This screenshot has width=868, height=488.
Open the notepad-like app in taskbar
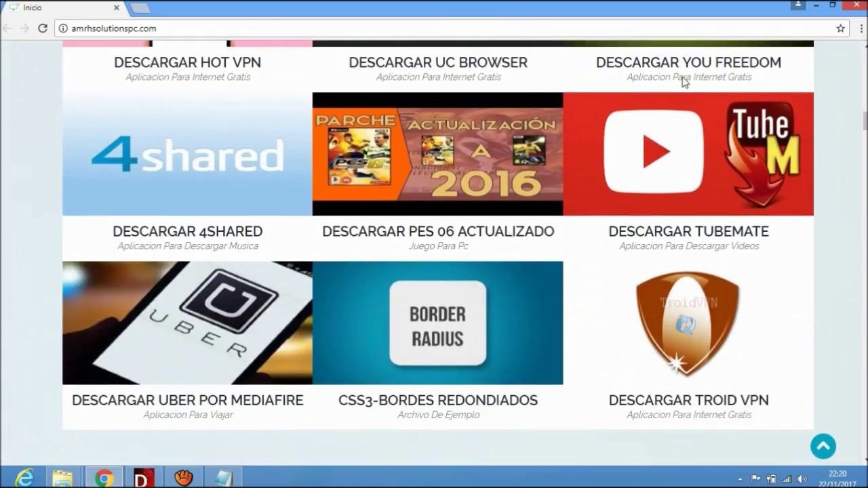coord(222,478)
